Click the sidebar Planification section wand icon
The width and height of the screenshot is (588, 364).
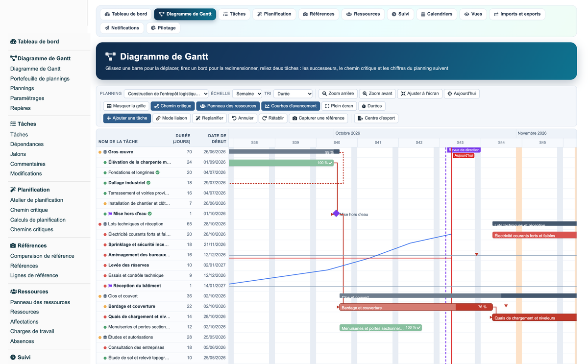point(13,190)
